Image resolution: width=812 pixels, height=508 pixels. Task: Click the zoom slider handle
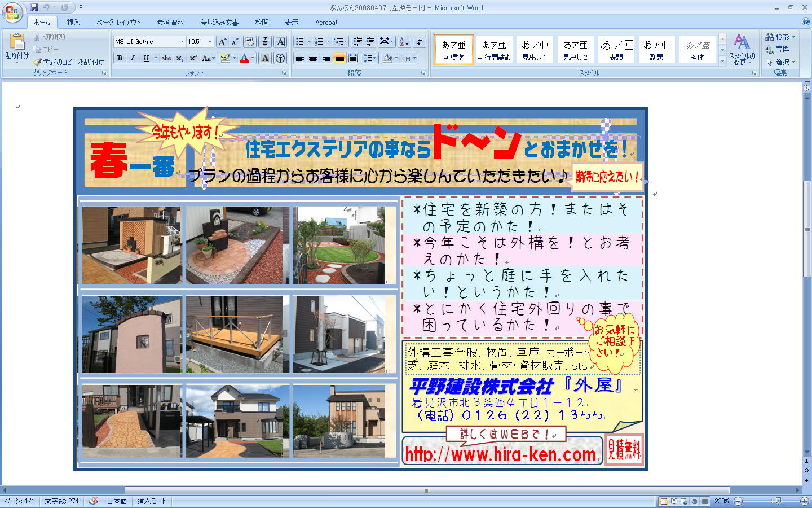[x=779, y=501]
